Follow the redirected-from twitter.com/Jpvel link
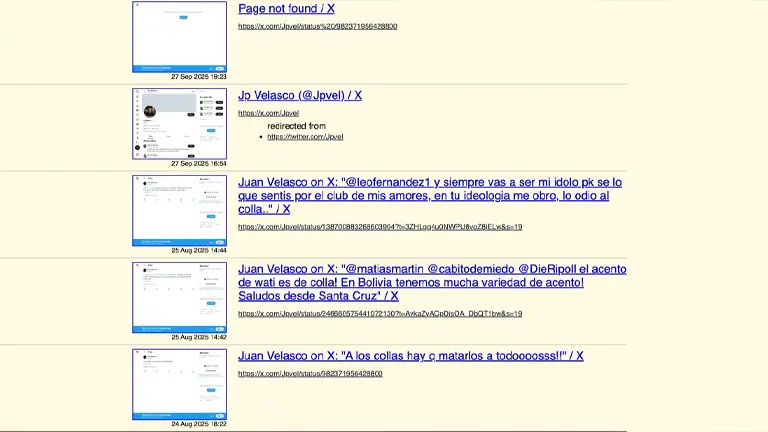The height and width of the screenshot is (432, 768). [x=305, y=137]
